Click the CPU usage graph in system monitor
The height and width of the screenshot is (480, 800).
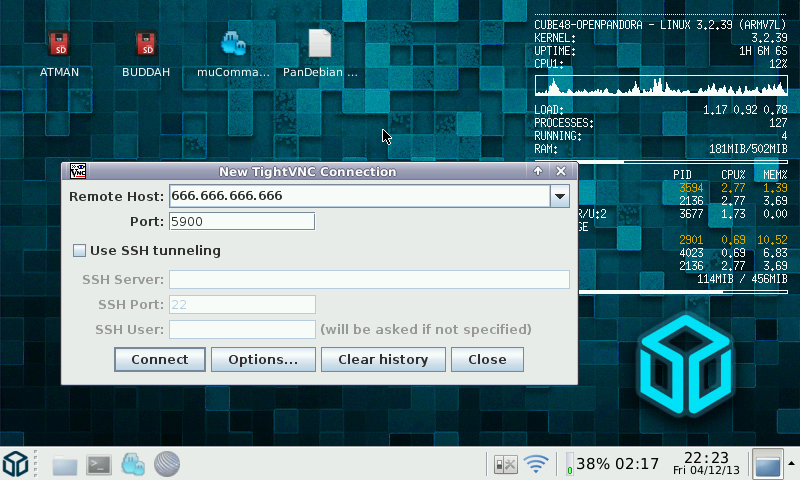[661, 86]
